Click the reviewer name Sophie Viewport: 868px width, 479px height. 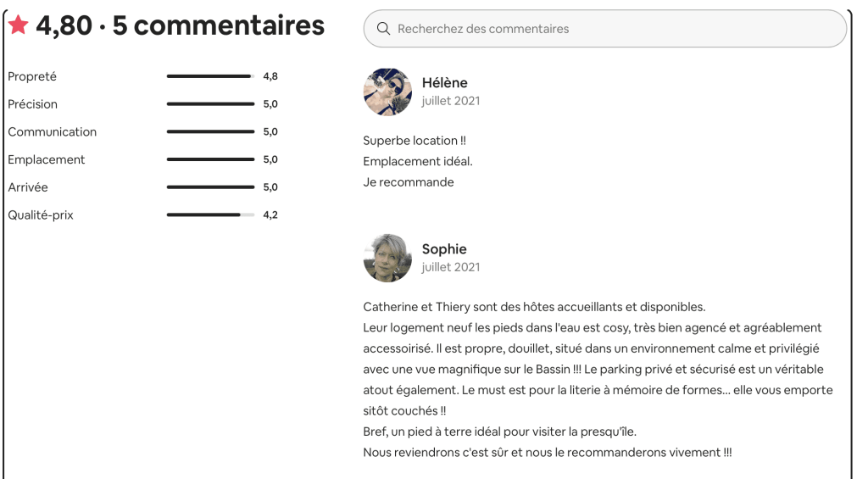(444, 249)
